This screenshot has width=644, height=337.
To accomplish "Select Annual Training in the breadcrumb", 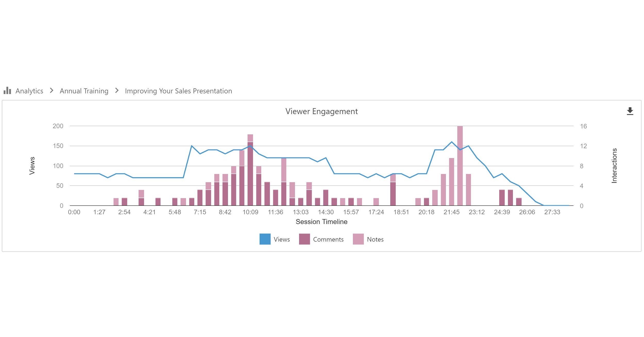I will point(84,91).
